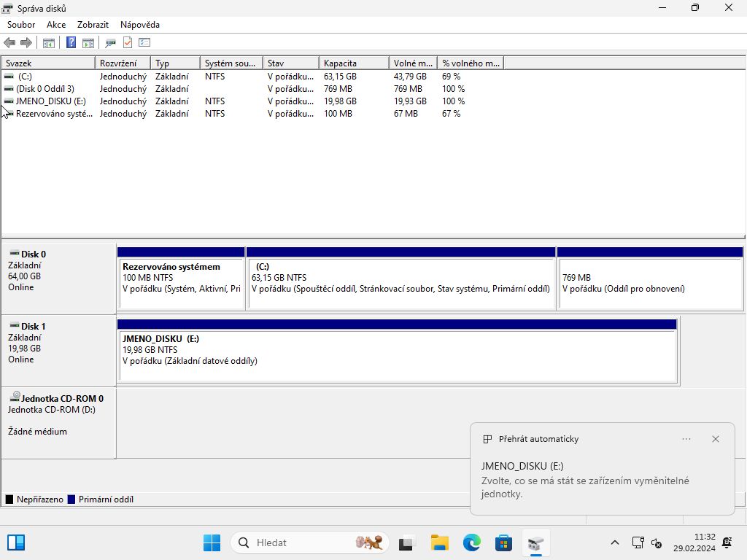Toggle the action pane toolbar icon
This screenshot has height=560, width=747.
point(88,43)
